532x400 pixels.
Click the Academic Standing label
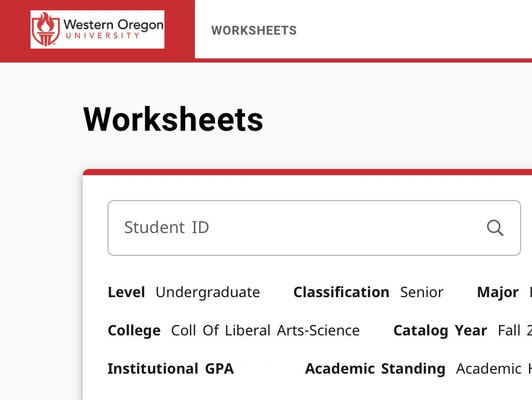(x=375, y=368)
